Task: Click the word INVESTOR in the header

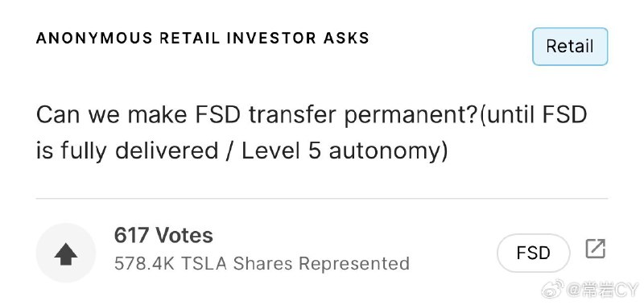Action: click(x=271, y=38)
